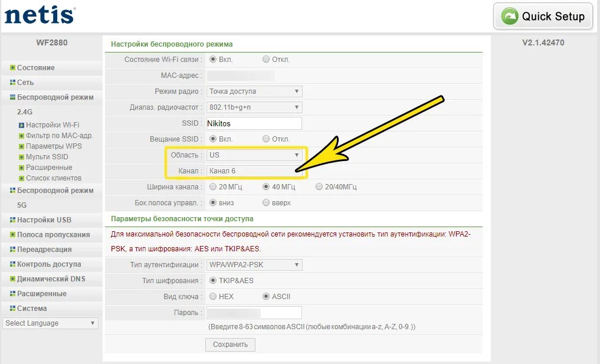Open Переадресация menu
Viewport: 600px width, 364px height.
click(44, 249)
